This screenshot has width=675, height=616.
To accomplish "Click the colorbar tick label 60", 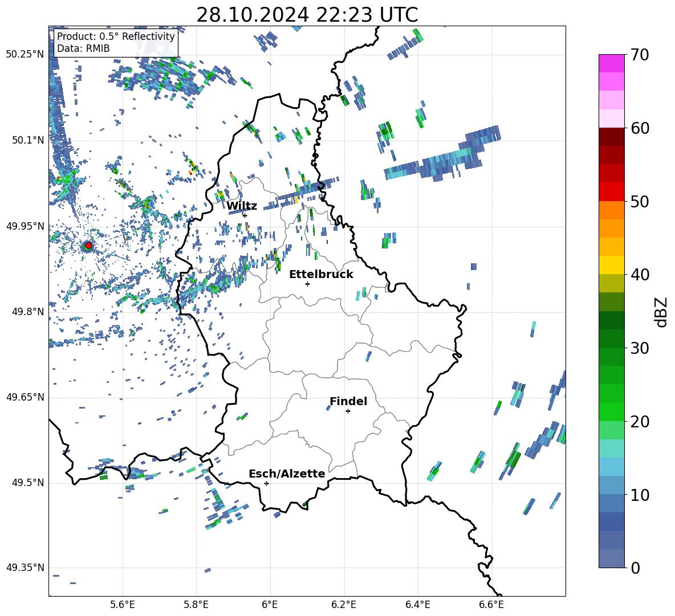I will (x=640, y=128).
